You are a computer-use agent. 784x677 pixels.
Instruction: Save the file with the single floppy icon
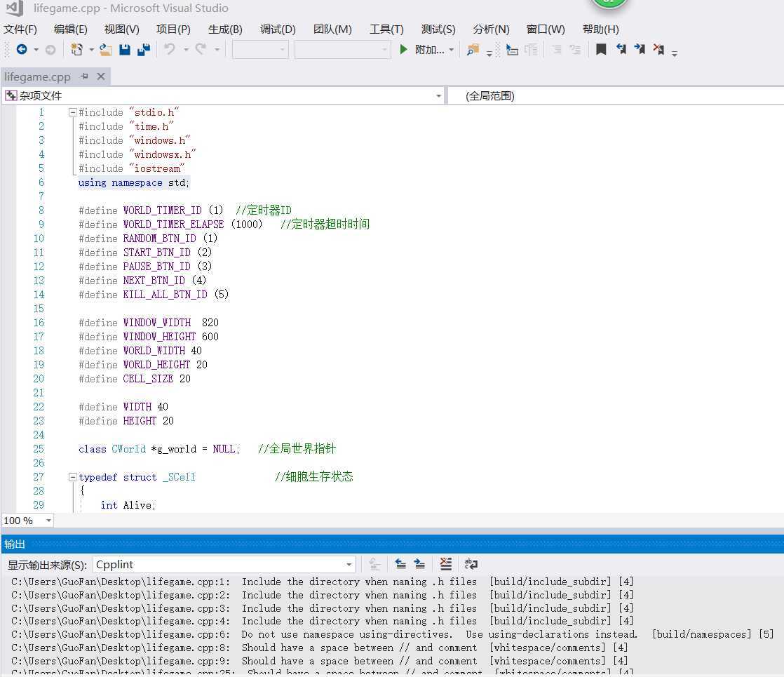[125, 50]
